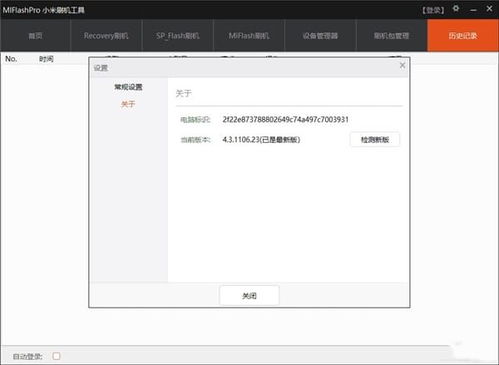Select the 历史记录 tab
The image size is (499, 365).
pyautogui.click(x=463, y=35)
